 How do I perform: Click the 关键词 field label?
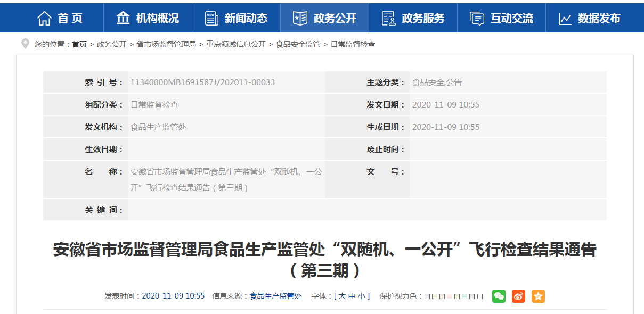tap(104, 210)
